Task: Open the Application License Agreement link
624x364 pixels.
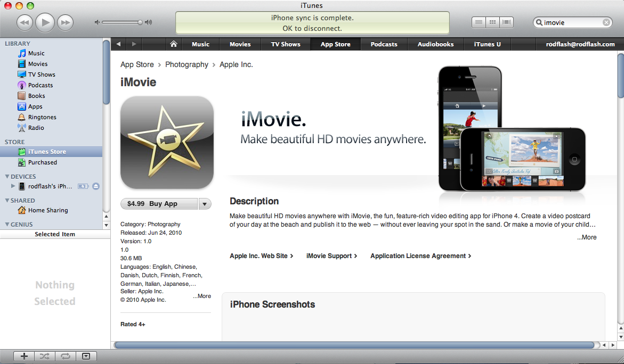Action: pos(421,256)
